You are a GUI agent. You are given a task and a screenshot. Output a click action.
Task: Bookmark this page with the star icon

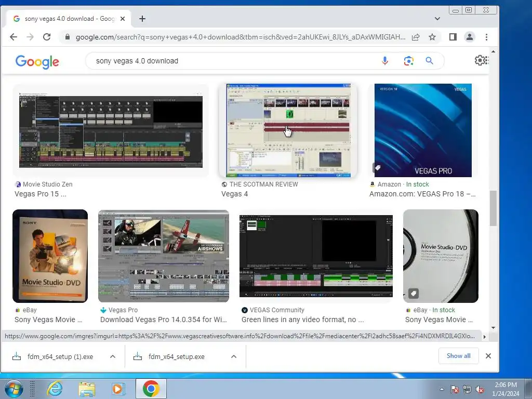tap(432, 37)
